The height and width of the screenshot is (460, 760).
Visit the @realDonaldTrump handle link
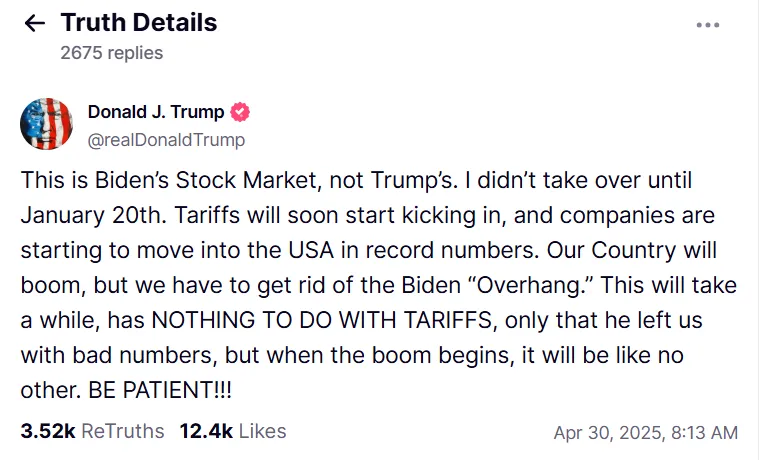(166, 140)
